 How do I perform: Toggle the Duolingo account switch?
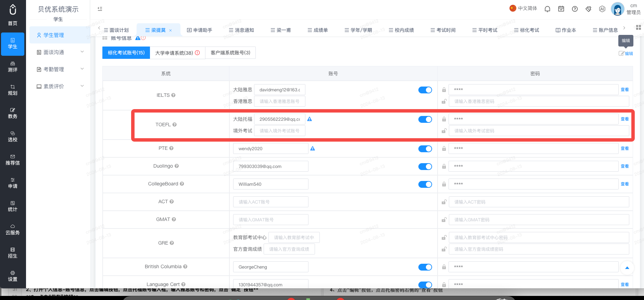(425, 167)
